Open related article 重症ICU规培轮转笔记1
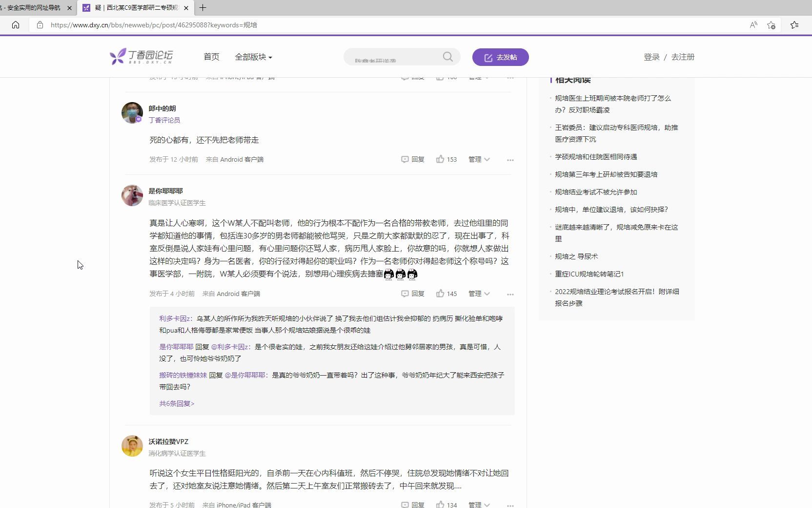This screenshot has height=508, width=812. (589, 274)
